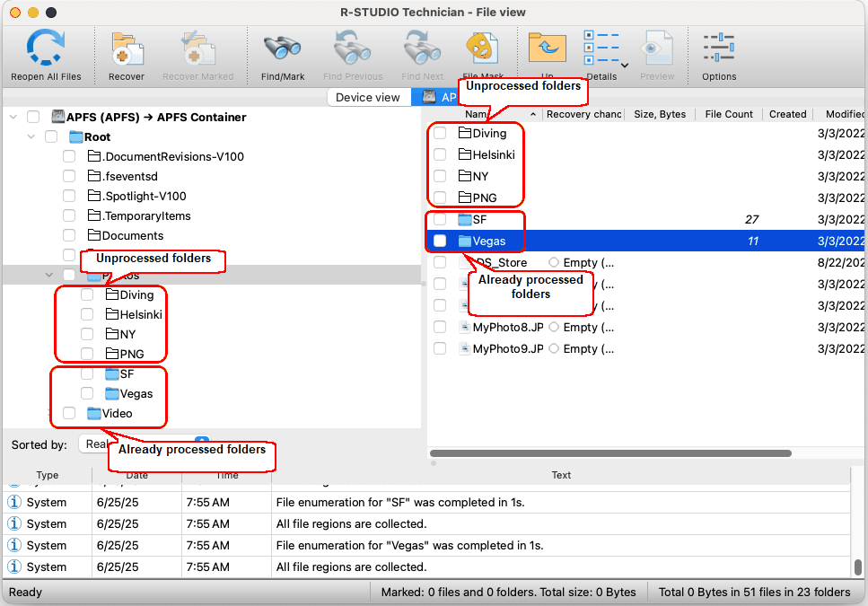Click info icon of SF enumeration log row

coord(14,502)
